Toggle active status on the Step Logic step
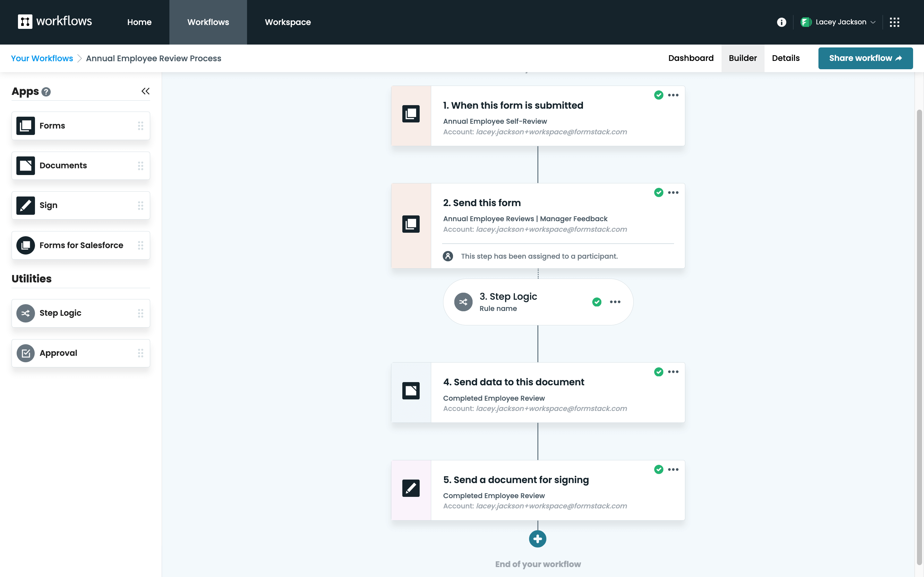 596,302
